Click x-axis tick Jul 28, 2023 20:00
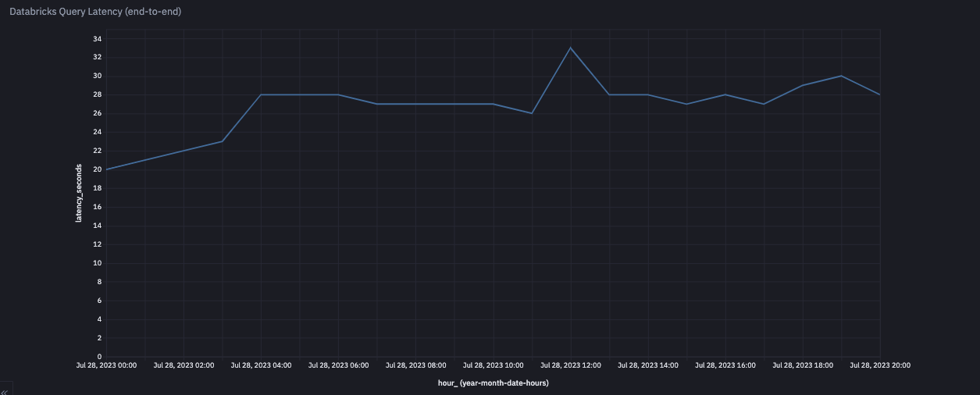Viewport: 980px width, 395px height. tap(880, 365)
